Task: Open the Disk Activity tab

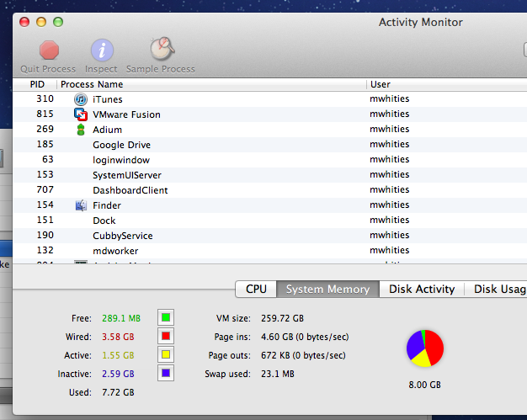Action: tap(422, 289)
